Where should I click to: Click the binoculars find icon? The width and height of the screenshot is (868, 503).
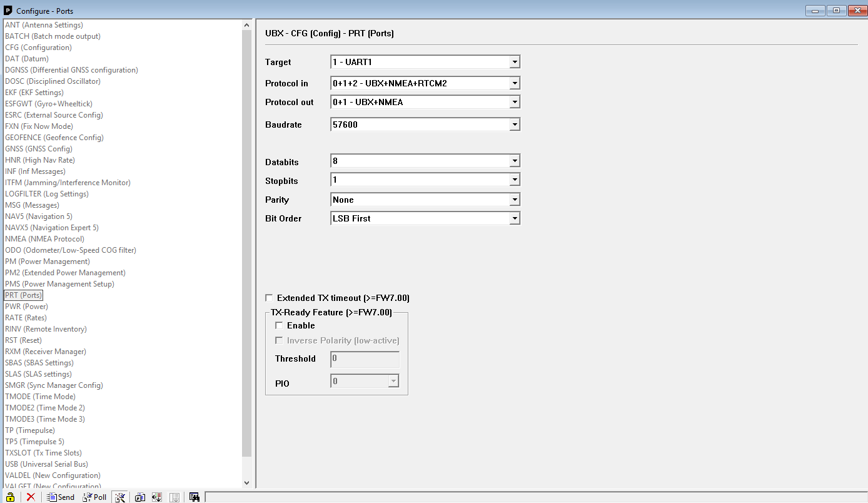click(x=194, y=497)
